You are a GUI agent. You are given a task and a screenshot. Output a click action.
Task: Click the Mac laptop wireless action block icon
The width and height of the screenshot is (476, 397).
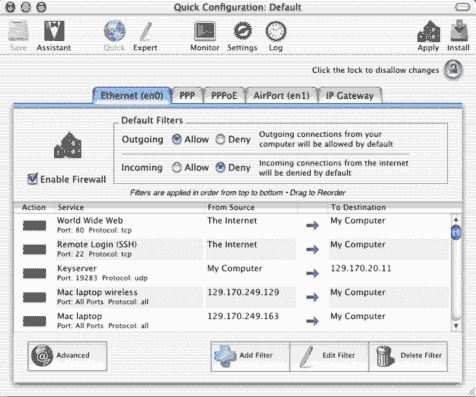34,297
